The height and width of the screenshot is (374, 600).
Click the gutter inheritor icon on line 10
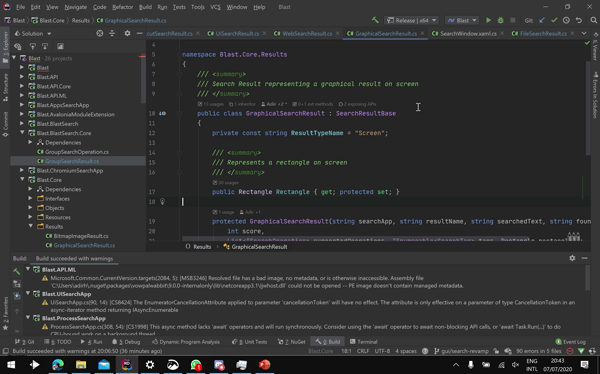point(162,113)
